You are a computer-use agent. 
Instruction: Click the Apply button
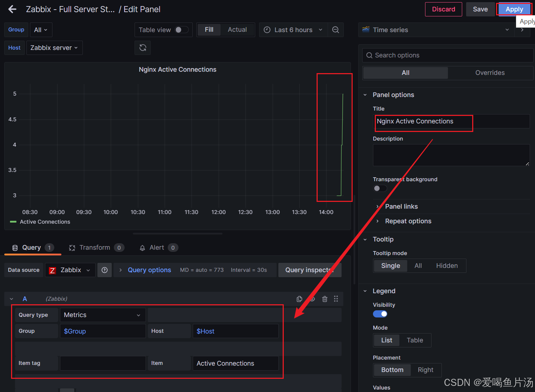coord(514,9)
